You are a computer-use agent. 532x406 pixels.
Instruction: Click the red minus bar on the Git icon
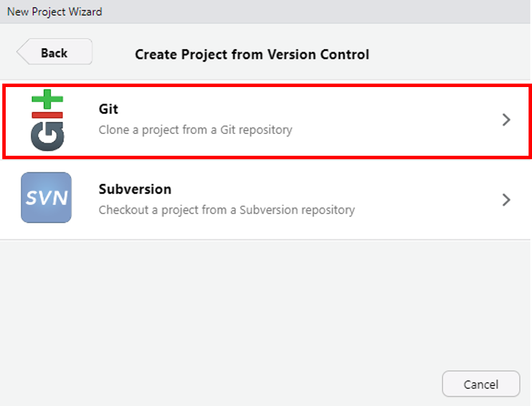(x=48, y=115)
